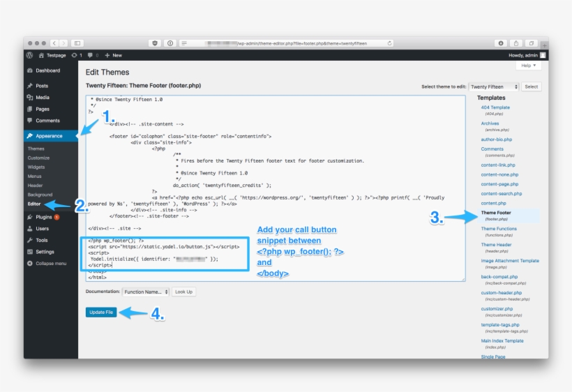572x392 pixels.
Task: Click the info circle extension icon
Action: pyautogui.click(x=170, y=43)
